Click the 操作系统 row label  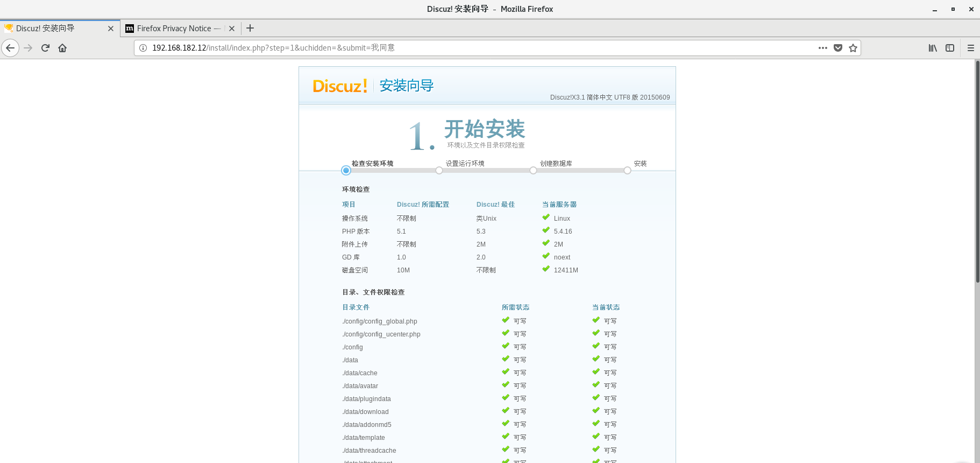pos(355,219)
